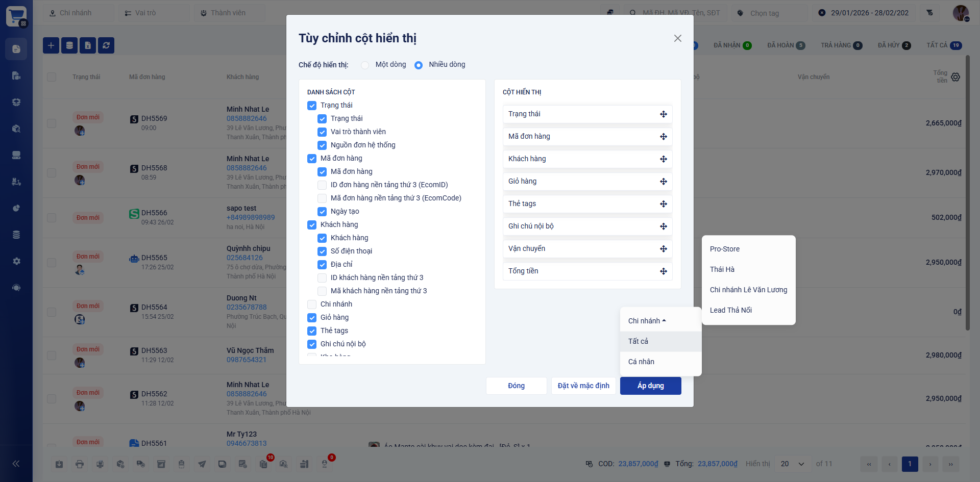Enable the Chi nhánh column checkbox
The image size is (980, 482).
(312, 305)
